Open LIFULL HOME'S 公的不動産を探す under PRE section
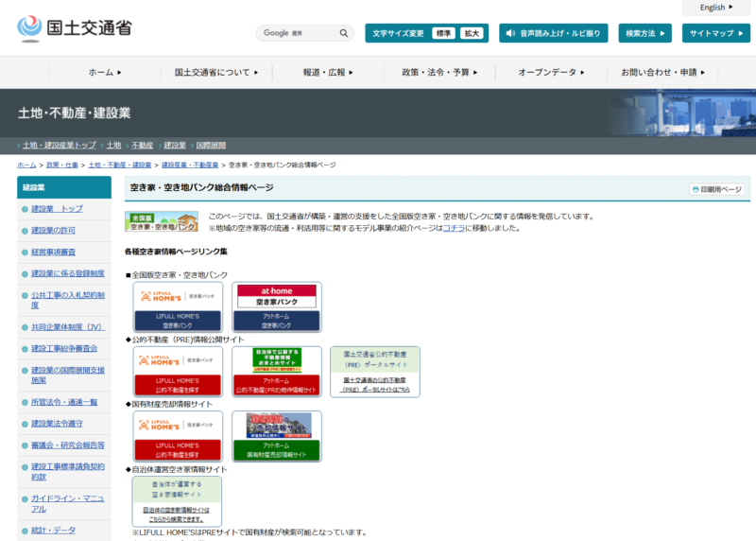 coord(178,372)
